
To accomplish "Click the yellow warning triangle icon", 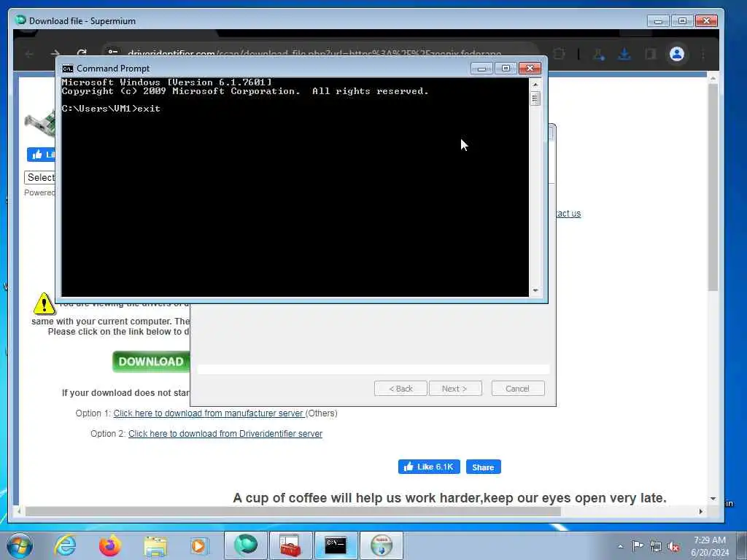I will (x=44, y=304).
